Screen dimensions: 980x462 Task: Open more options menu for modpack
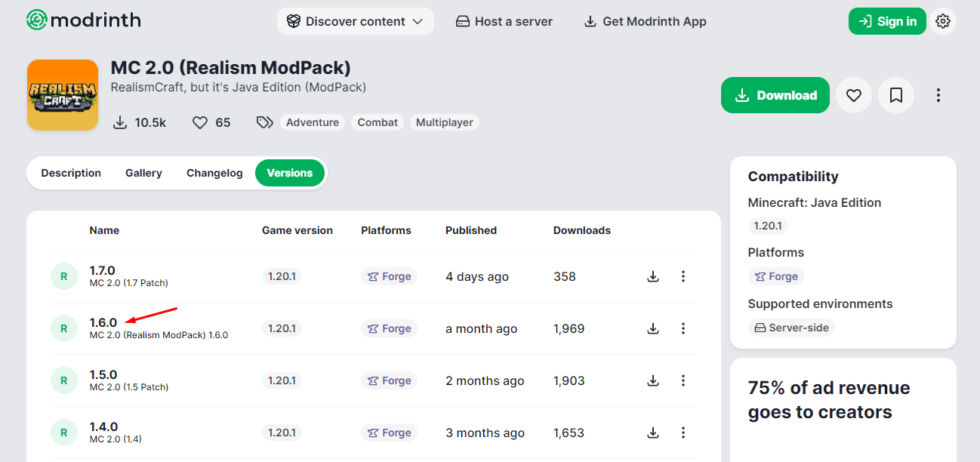click(938, 95)
